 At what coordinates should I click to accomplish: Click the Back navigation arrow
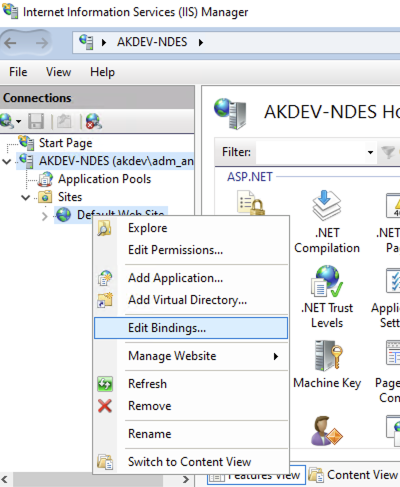coord(10,43)
